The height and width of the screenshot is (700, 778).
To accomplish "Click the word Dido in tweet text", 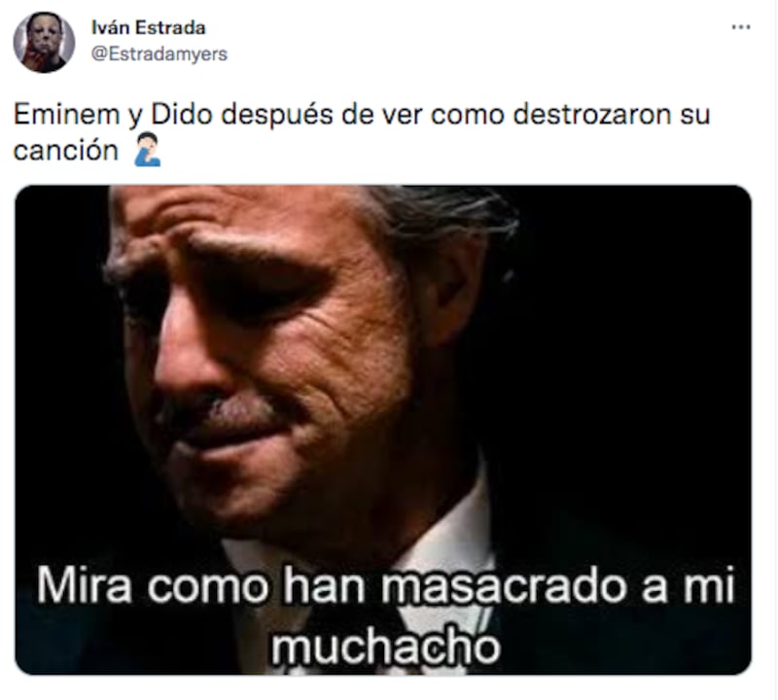I will point(182,115).
